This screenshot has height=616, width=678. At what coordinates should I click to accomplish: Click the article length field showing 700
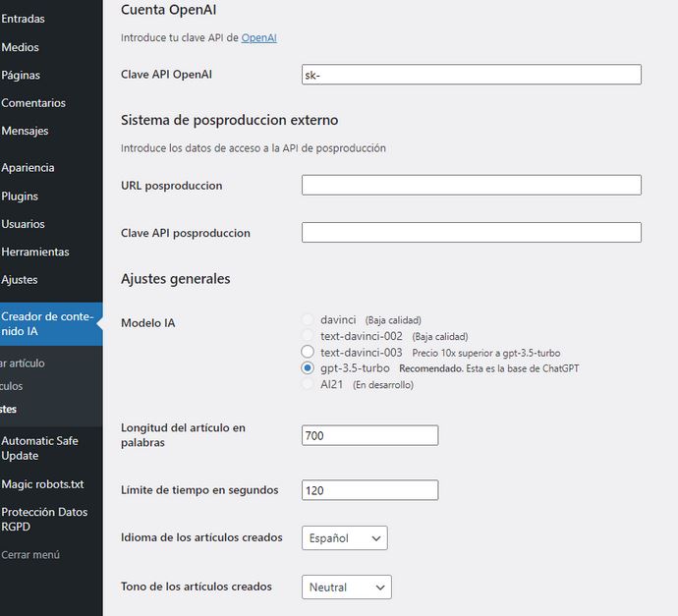coord(370,435)
